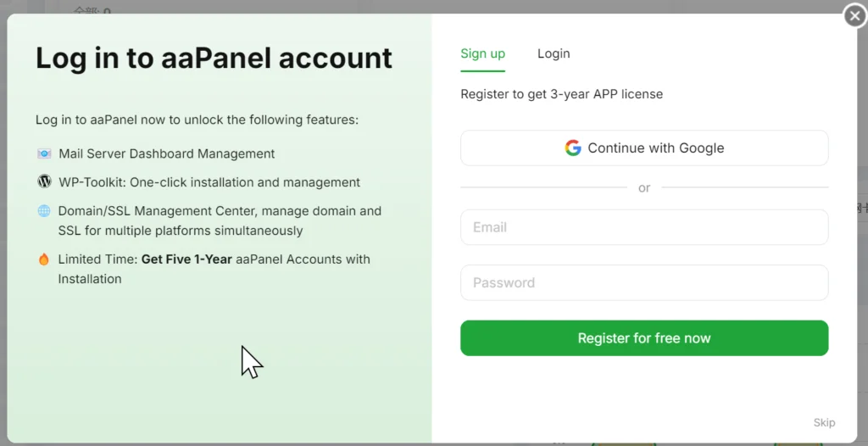Click the Domain/SSL Management Center description
The height and width of the screenshot is (446, 868).
(220, 220)
